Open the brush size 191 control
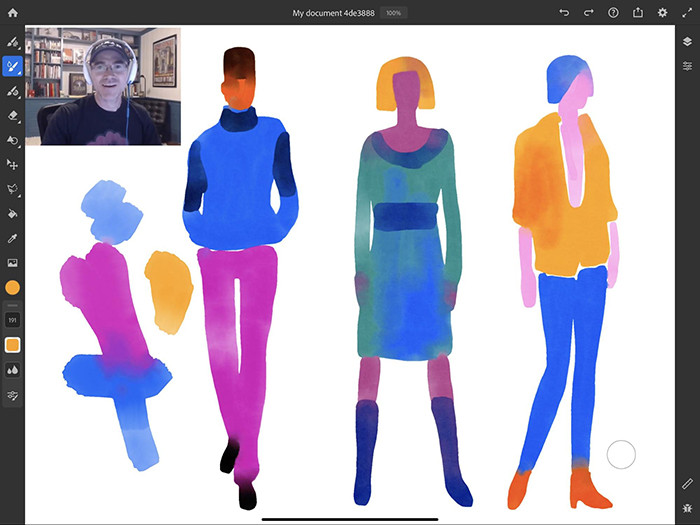This screenshot has height=525, width=700. pyautogui.click(x=13, y=320)
